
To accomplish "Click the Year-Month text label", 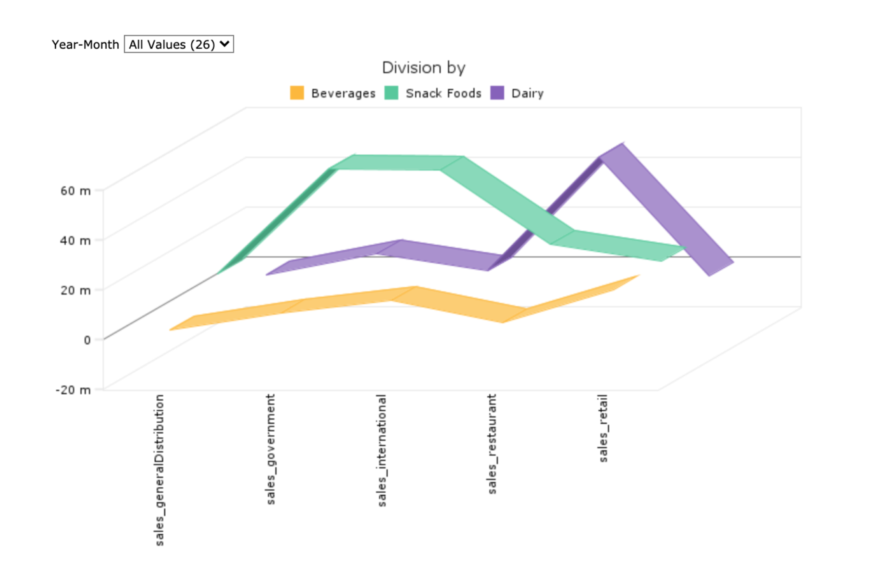I will (85, 44).
